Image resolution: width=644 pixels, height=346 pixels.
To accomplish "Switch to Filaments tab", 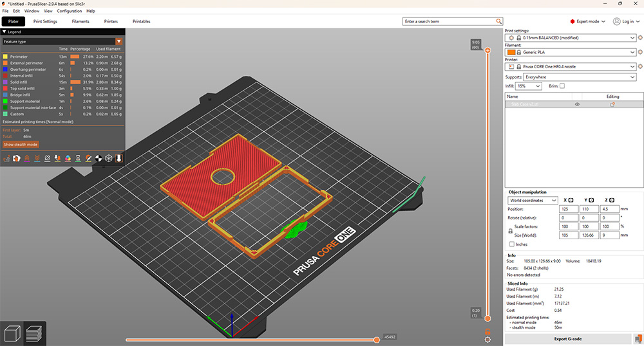I will click(80, 21).
